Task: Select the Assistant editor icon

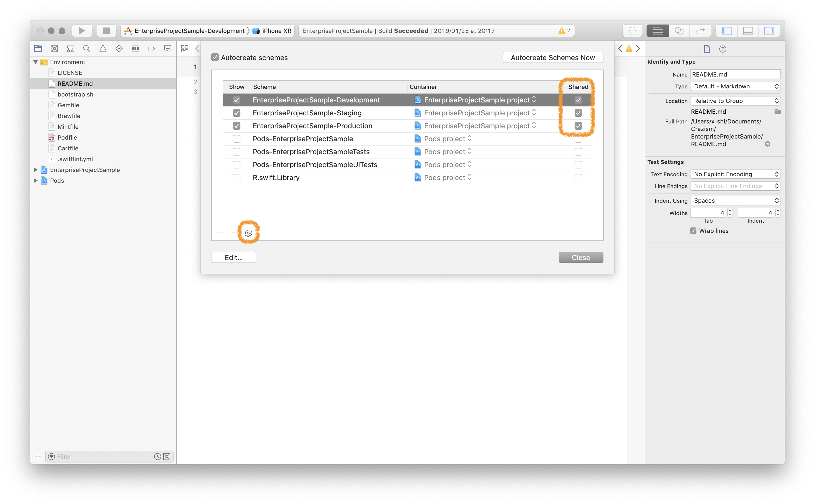Action: (x=679, y=31)
